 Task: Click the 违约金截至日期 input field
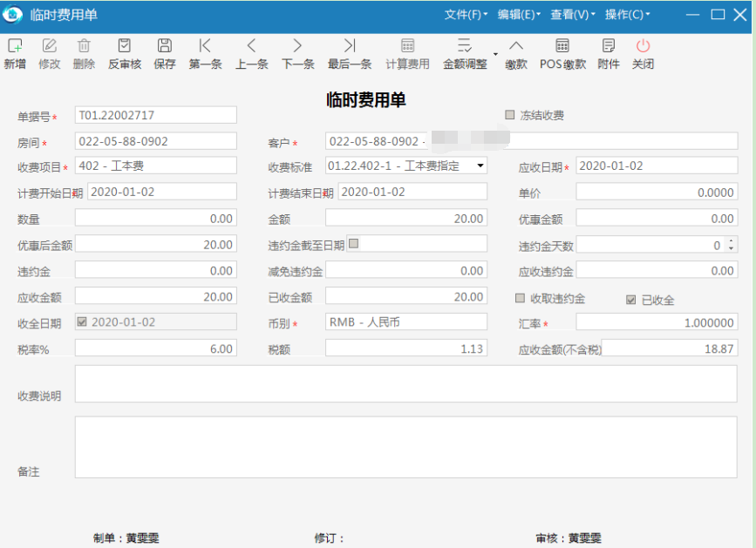click(x=417, y=244)
